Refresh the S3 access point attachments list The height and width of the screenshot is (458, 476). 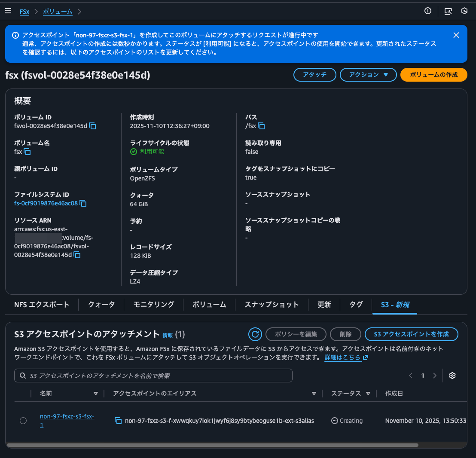[x=255, y=334]
